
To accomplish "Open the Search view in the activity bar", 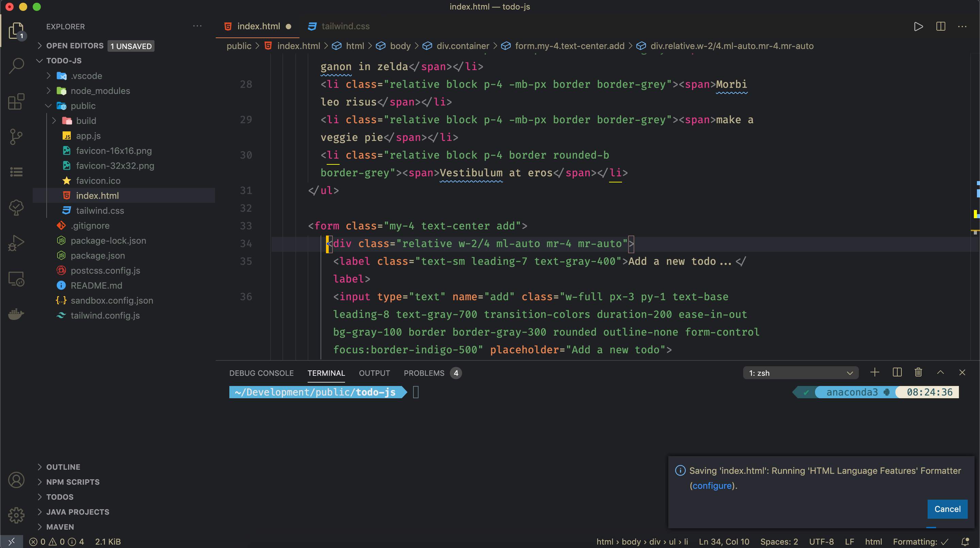I will pos(16,65).
